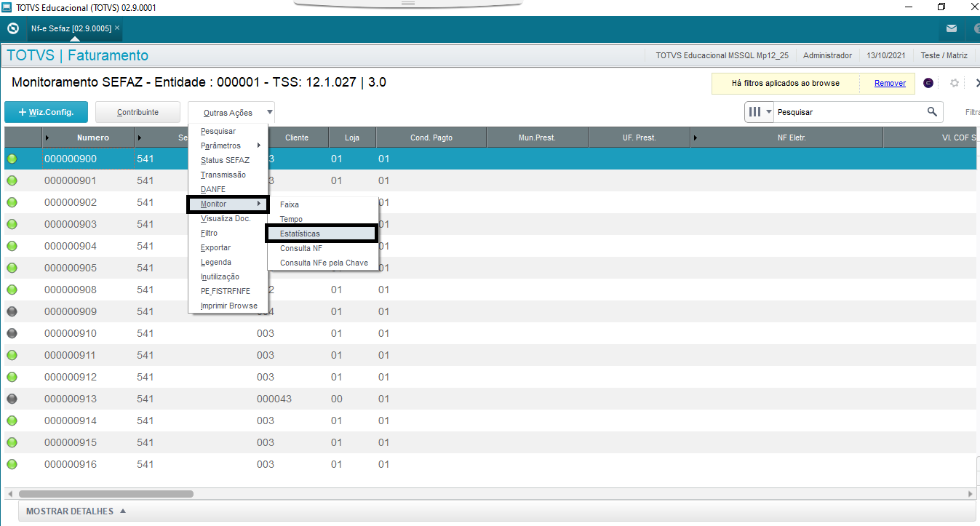Open the Outras Ações dropdown
The image size is (980, 526).
[x=231, y=113]
